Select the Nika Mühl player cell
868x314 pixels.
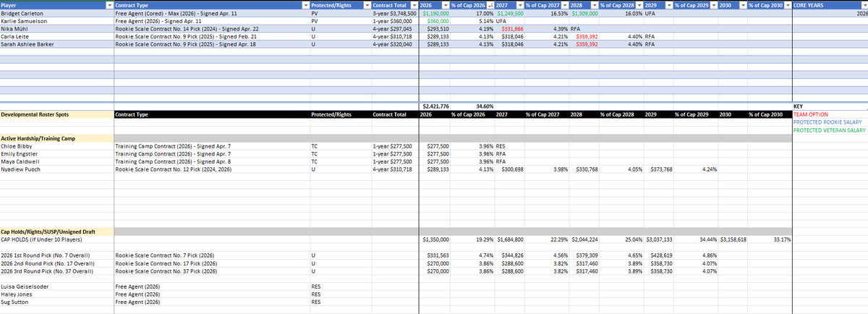56,29
